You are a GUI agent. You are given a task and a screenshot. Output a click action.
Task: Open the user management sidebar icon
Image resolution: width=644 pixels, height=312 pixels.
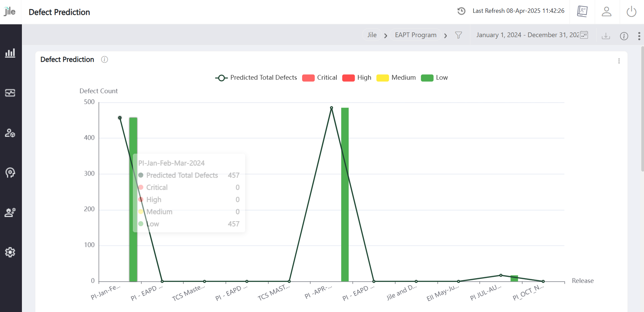[10, 133]
